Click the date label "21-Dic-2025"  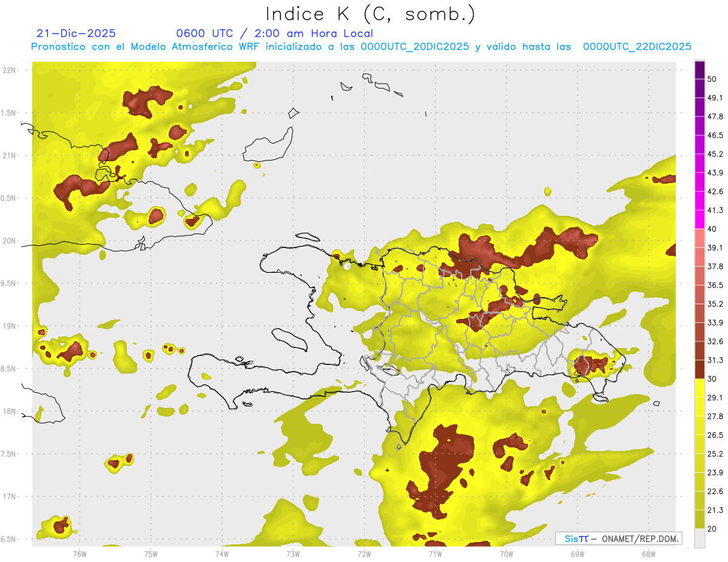tap(76, 33)
